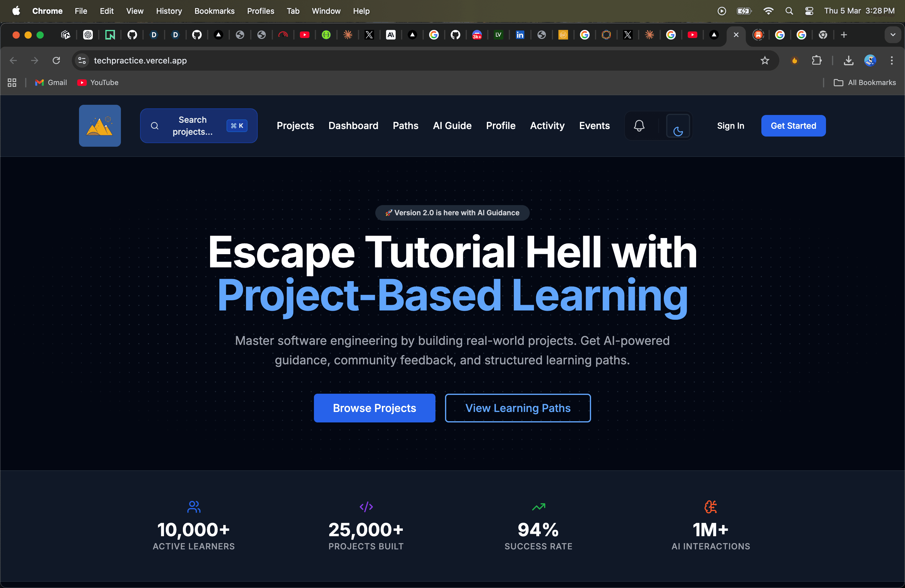Viewport: 905px width, 588px height.
Task: Open the History menu in the menu bar
Action: pyautogui.click(x=169, y=11)
